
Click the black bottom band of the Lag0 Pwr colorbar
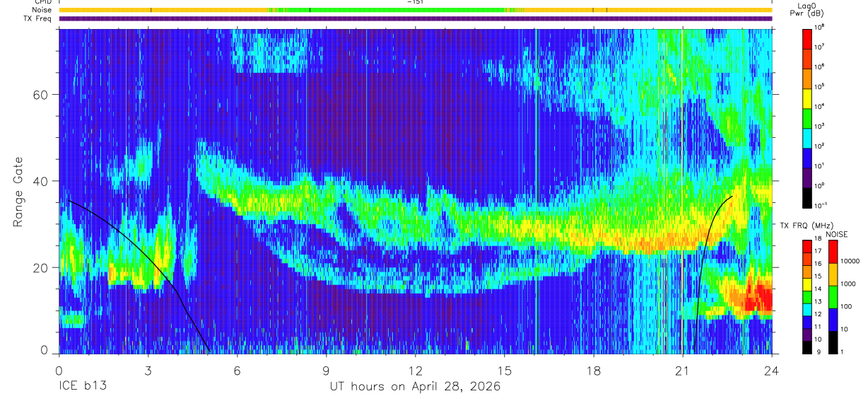pyautogui.click(x=807, y=197)
